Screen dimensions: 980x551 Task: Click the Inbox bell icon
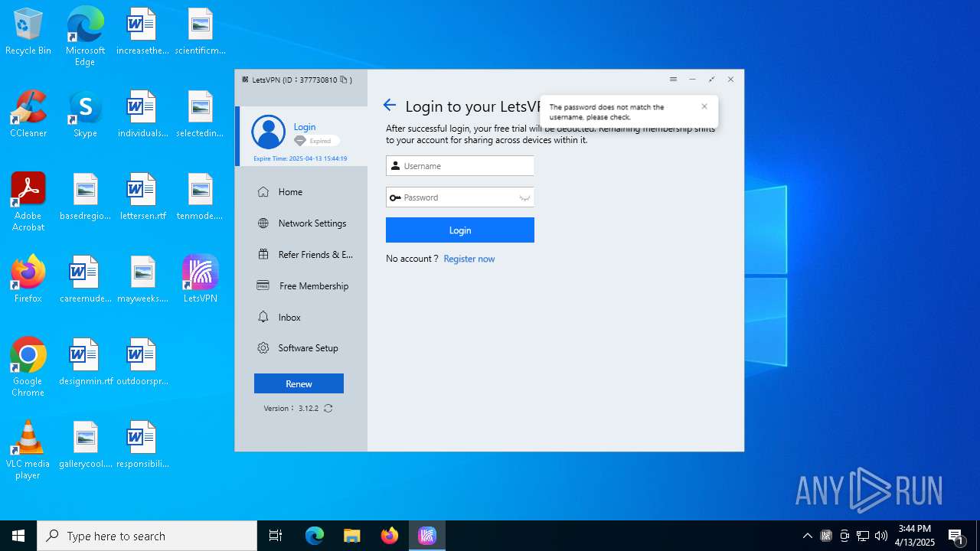click(263, 317)
